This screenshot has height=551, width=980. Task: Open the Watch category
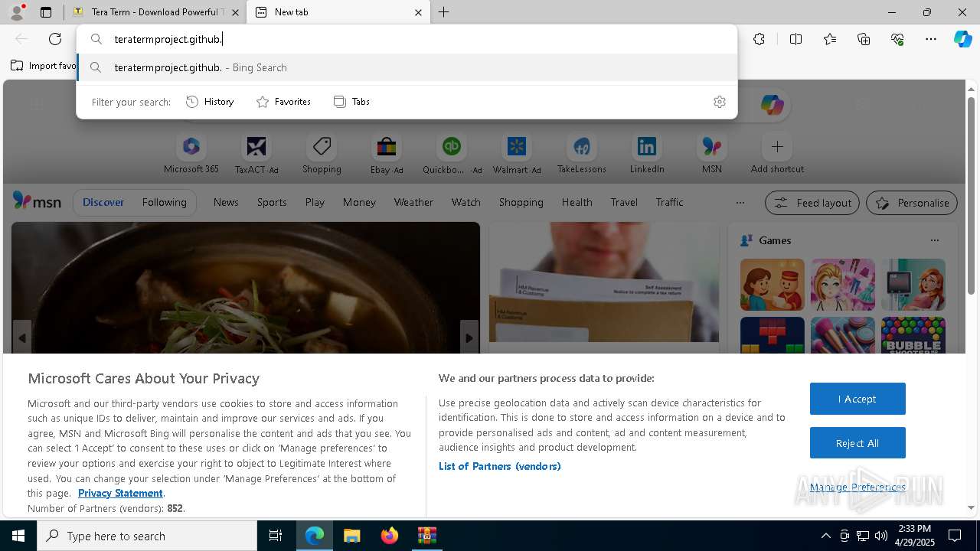pyautogui.click(x=465, y=202)
